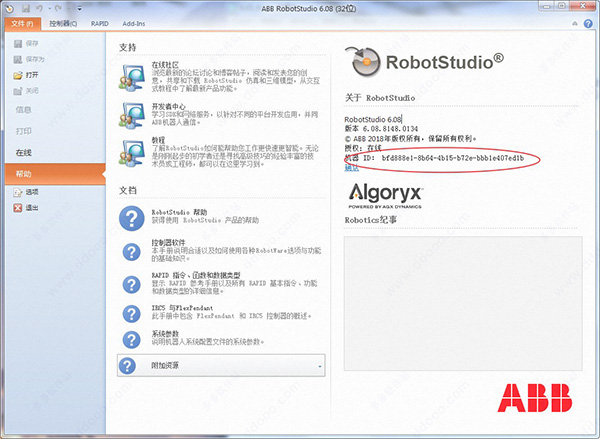Minimize the ABB RobotStudio window
The height and width of the screenshot is (439, 600).
click(x=546, y=7)
